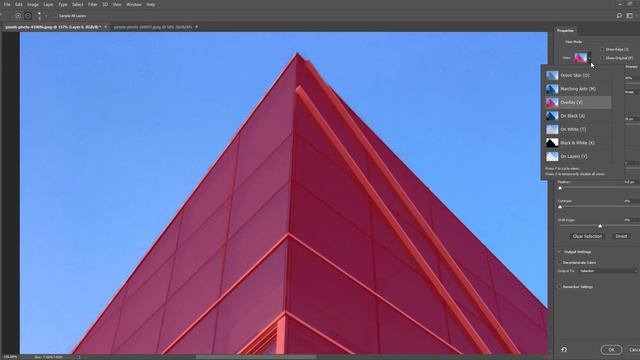Choose the Onion Skin (O) view
The height and width of the screenshot is (360, 640).
pos(578,76)
